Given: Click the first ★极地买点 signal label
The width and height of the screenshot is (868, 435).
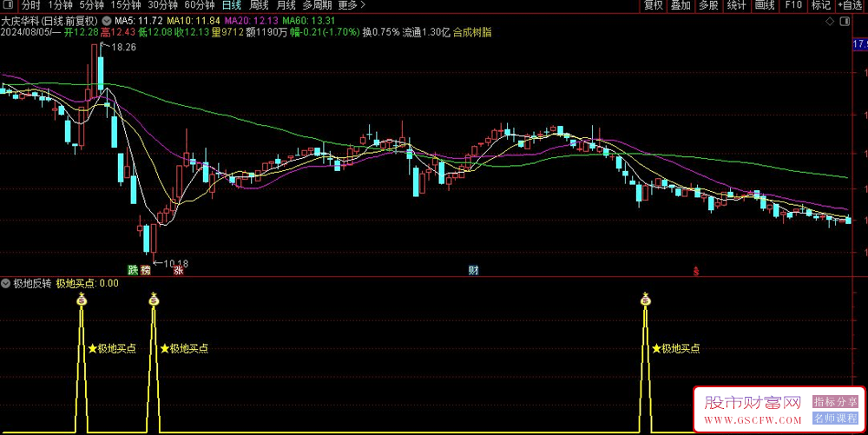Looking at the screenshot, I should coord(112,349).
